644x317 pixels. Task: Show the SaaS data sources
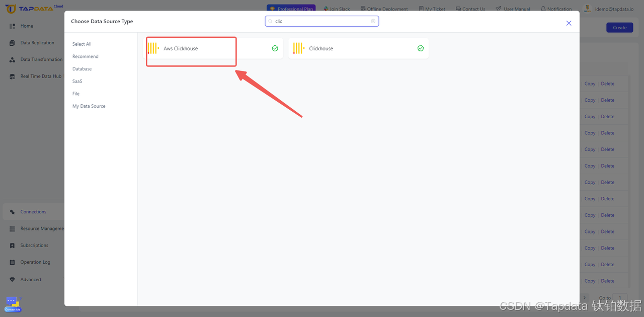coord(77,82)
